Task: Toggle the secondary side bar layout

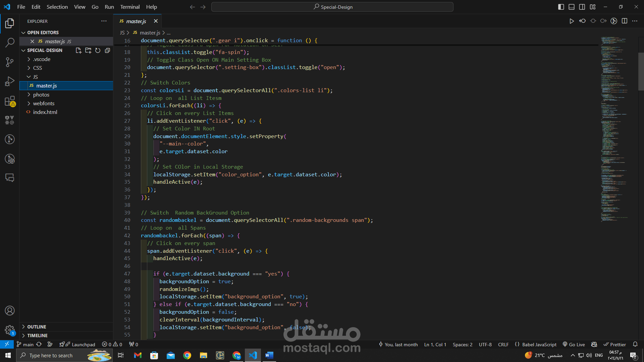Action: [582, 7]
